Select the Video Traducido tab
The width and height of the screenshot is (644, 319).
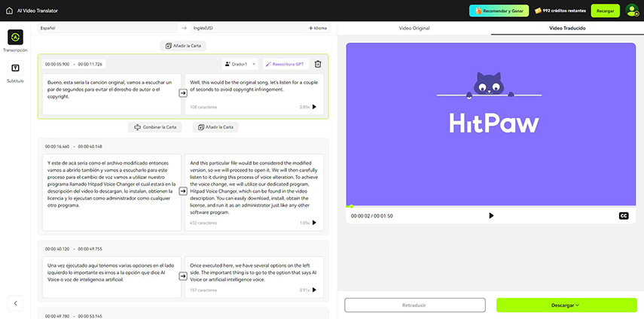click(567, 28)
